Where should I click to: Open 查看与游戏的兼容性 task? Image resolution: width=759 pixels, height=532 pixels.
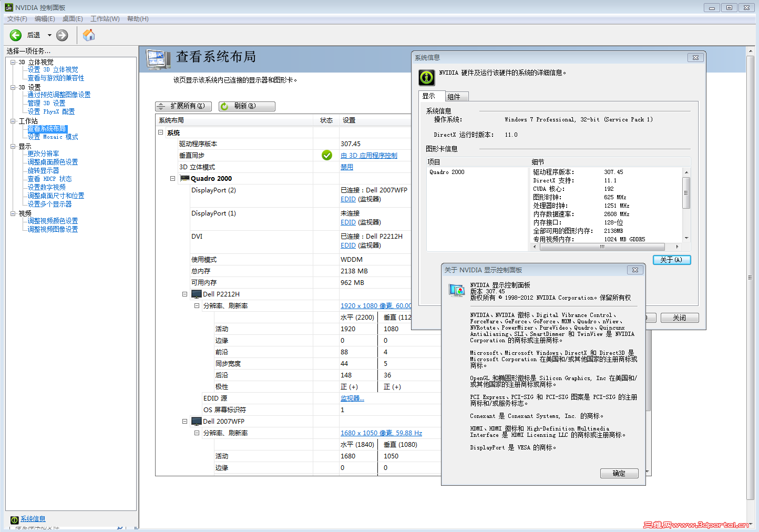[x=56, y=78]
